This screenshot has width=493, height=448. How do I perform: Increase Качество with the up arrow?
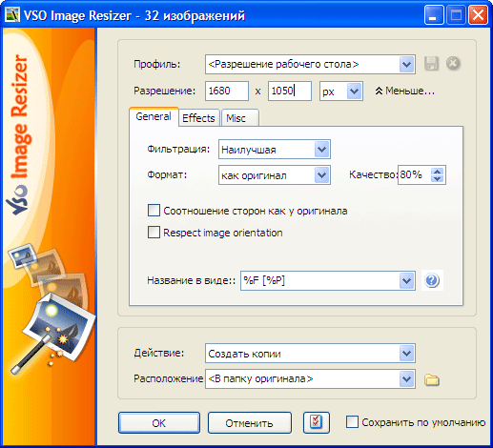tap(438, 171)
